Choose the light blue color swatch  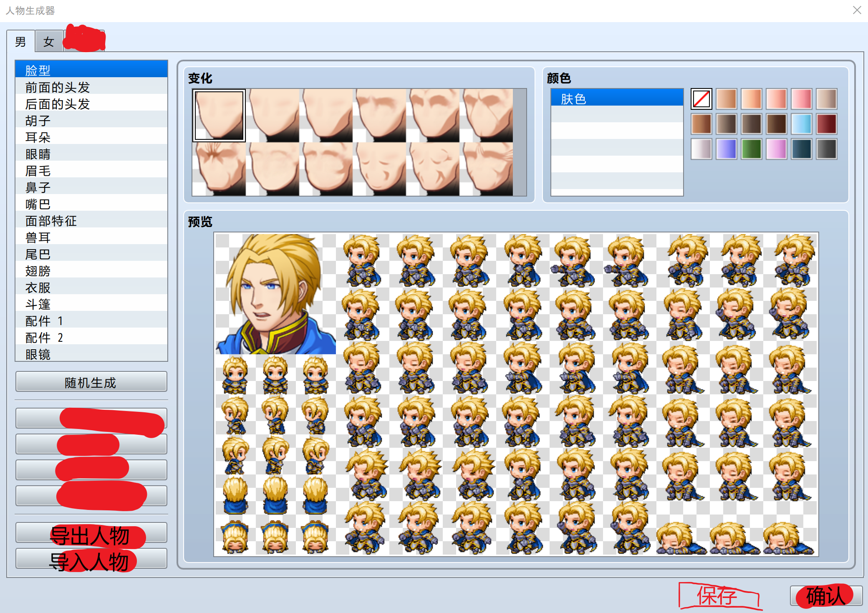802,124
